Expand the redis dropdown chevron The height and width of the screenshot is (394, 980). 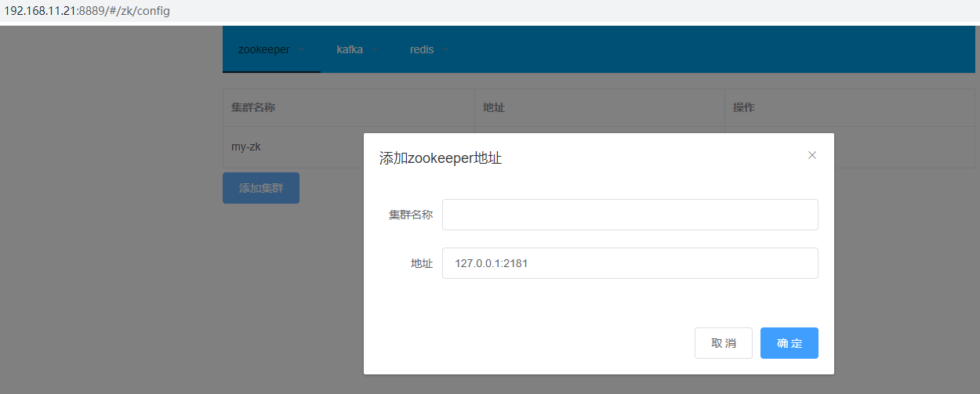[445, 49]
